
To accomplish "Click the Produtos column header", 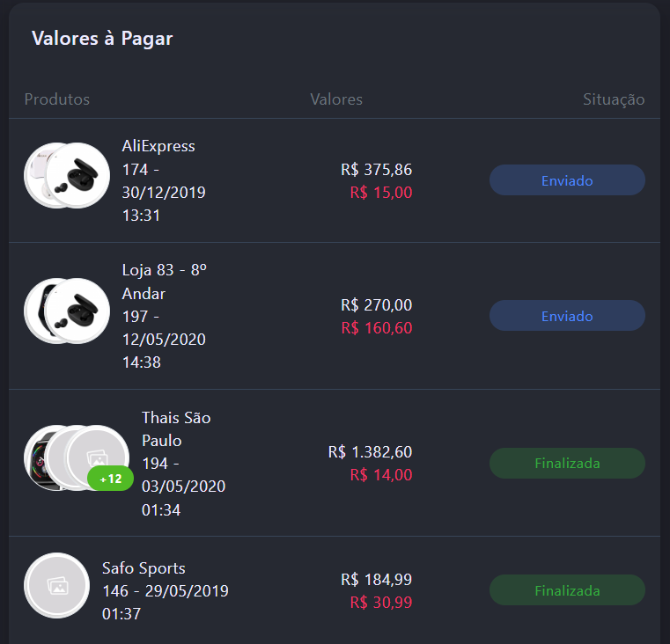I will pos(57,99).
